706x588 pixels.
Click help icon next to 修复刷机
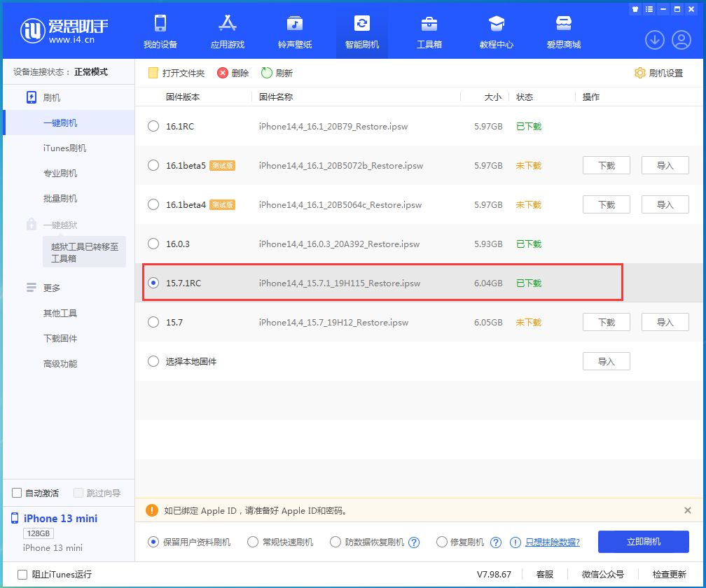click(x=496, y=542)
